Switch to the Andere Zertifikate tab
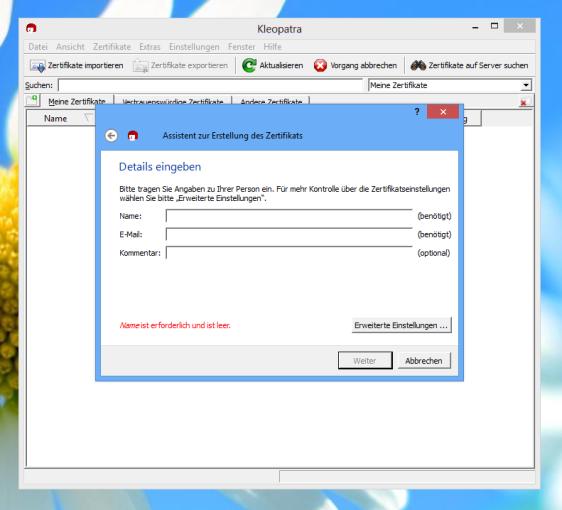The width and height of the screenshot is (562, 510). point(271,101)
